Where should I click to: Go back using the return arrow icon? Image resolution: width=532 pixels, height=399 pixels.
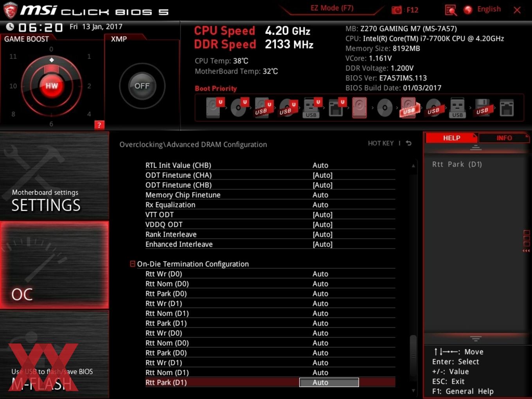[x=409, y=143]
